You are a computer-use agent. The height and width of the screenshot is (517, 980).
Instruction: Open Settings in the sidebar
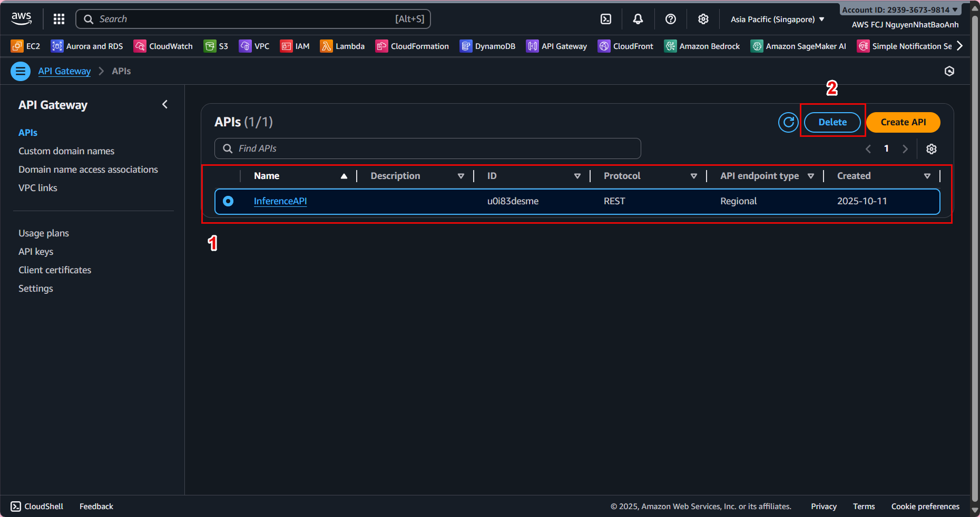point(36,289)
